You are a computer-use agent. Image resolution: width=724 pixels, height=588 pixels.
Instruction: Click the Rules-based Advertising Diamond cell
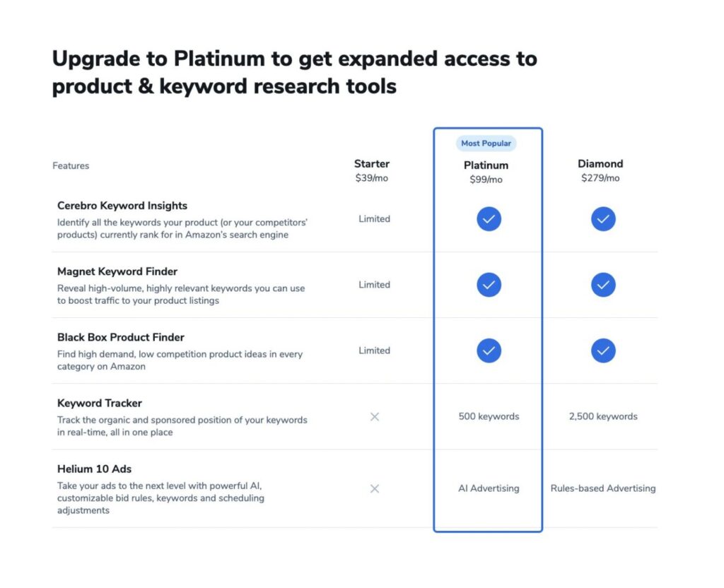pos(603,488)
